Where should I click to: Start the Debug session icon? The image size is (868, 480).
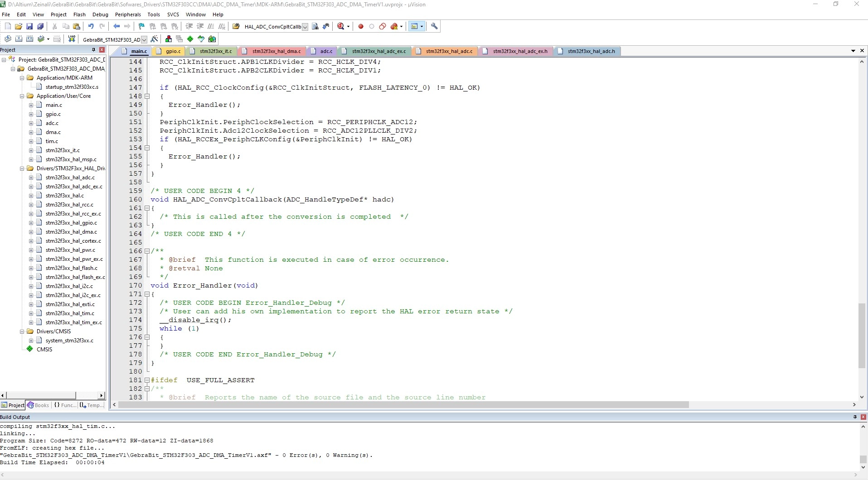[x=340, y=26]
